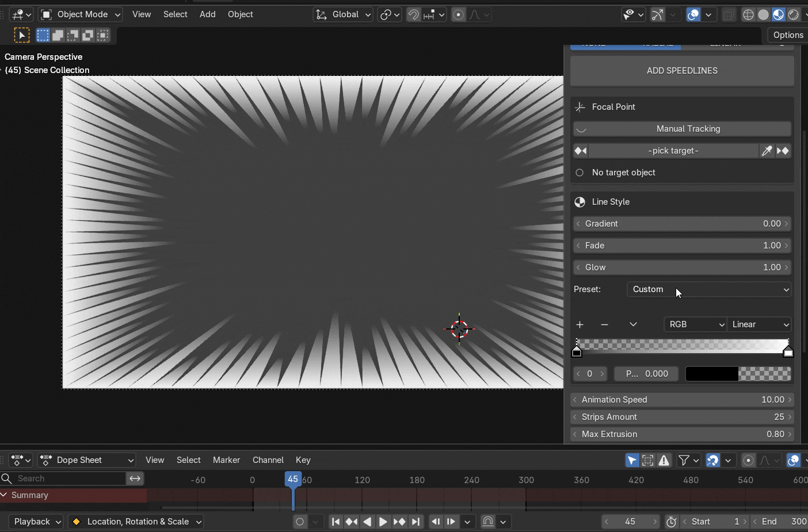Screen dimensions: 808x532
Task: Add a color stop with the plus icon
Action: 580,325
